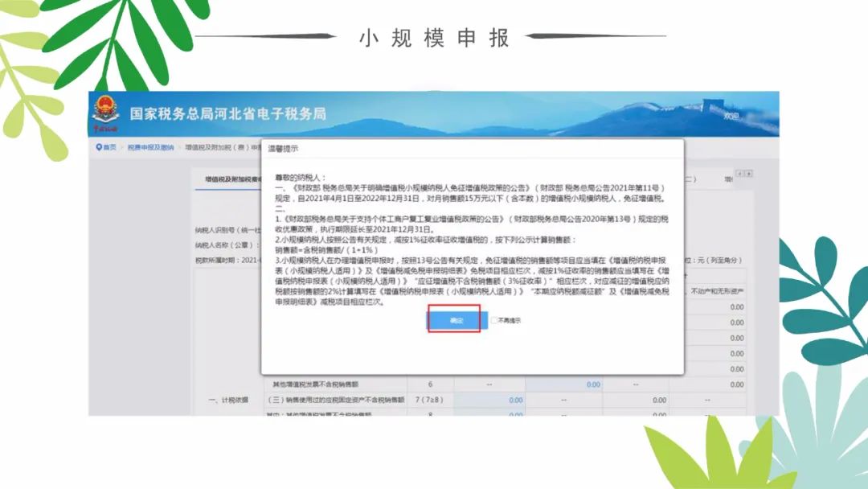Click the 尊敬的纳税人 greeting line
The height and width of the screenshot is (489, 868).
point(301,178)
